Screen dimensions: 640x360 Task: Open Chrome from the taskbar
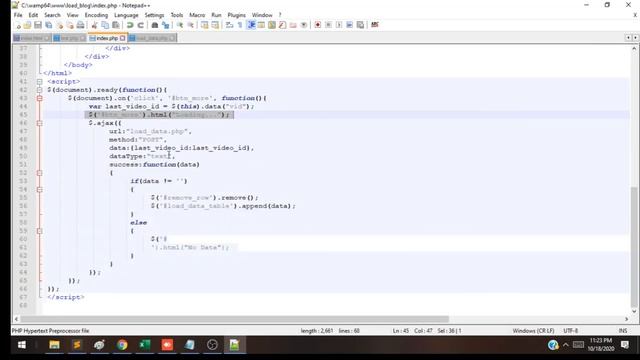pos(122,345)
